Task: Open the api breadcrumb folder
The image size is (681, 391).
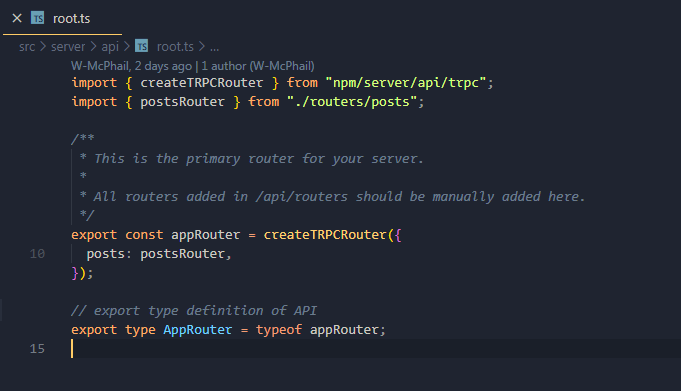Action: [x=110, y=46]
